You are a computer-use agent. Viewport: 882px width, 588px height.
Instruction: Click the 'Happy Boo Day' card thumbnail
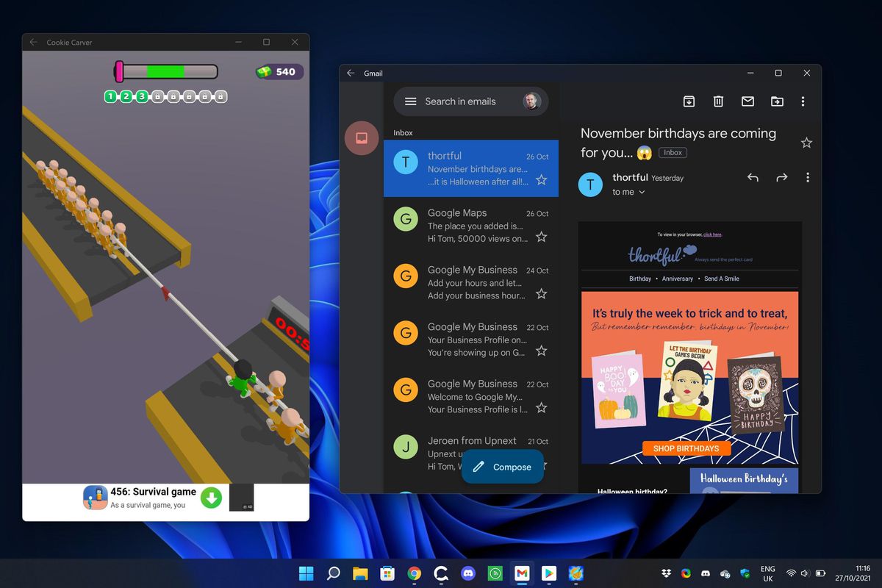point(619,390)
